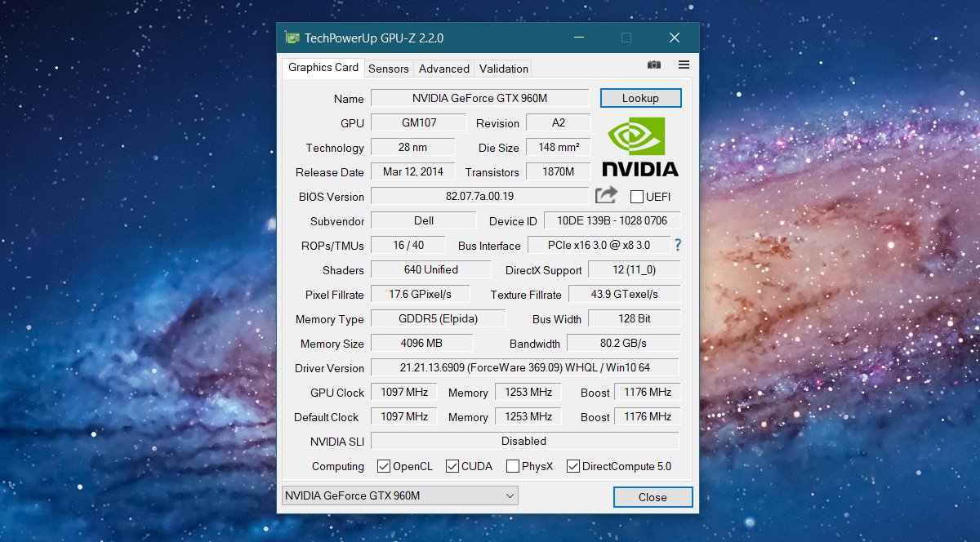The height and width of the screenshot is (542, 980).
Task: Click the Close button at the bottom
Action: tap(653, 497)
